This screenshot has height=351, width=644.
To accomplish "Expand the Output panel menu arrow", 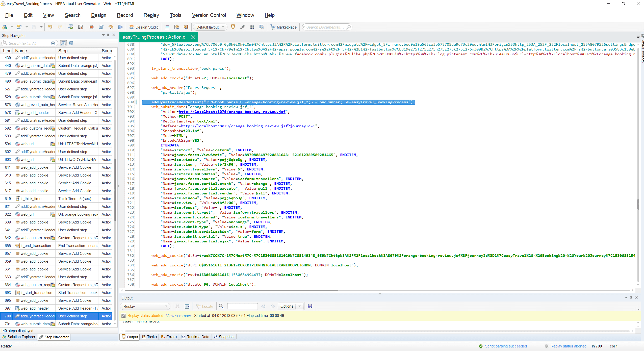I will [626, 298].
